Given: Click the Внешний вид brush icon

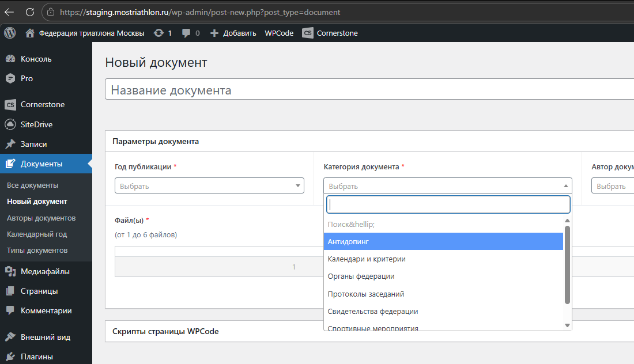Looking at the screenshot, I should click(10, 337).
